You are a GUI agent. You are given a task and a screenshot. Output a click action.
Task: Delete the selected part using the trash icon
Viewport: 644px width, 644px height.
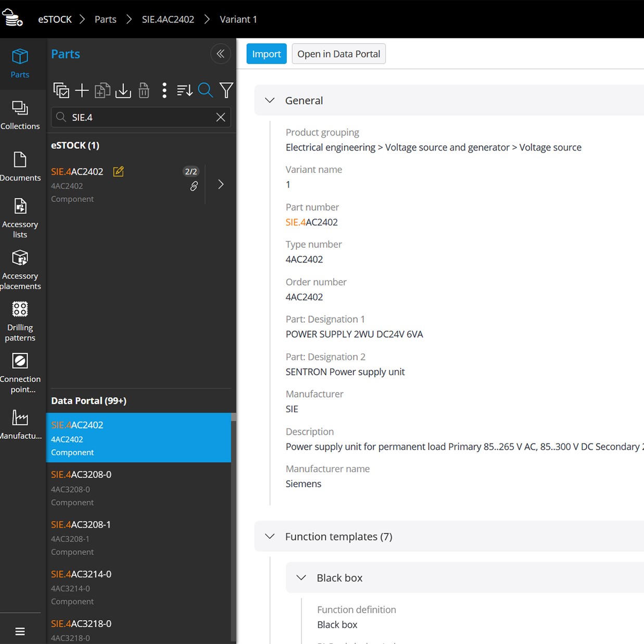(x=144, y=90)
